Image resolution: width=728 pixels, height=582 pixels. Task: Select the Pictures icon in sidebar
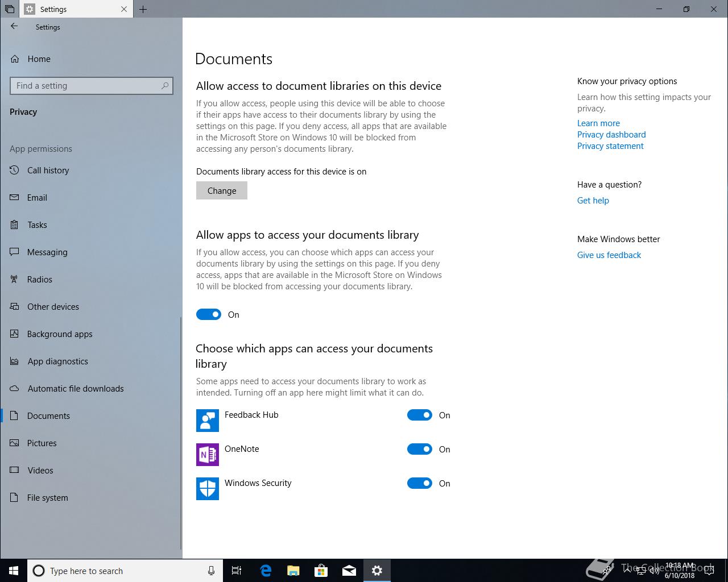pyautogui.click(x=15, y=443)
